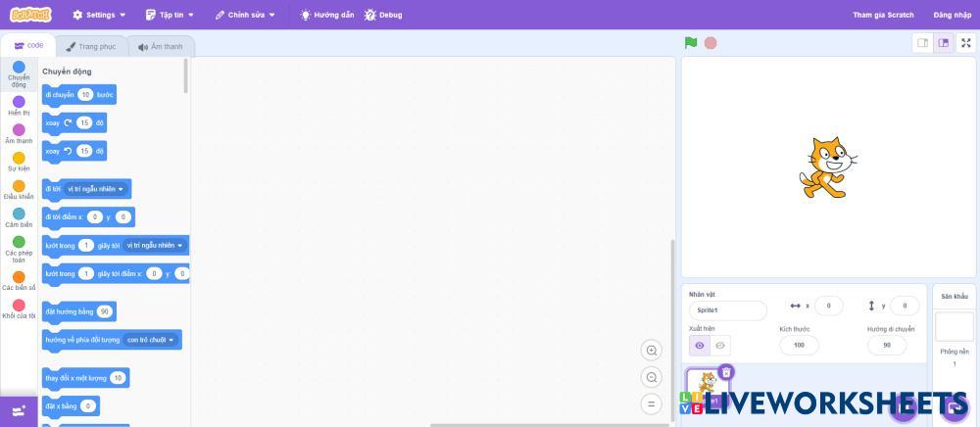Click the green flag to run
Image resolution: width=980 pixels, height=427 pixels.
pos(691,43)
